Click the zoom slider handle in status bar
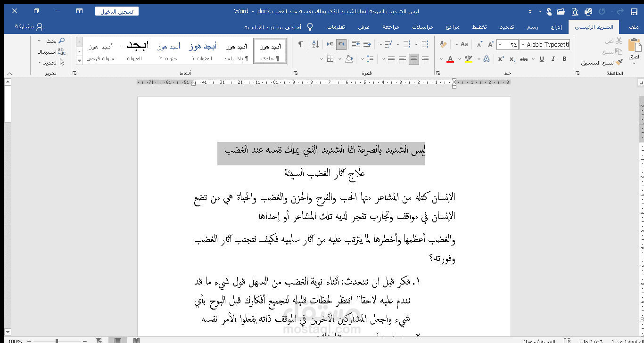Viewport: 644px width, 343px height. [x=57, y=341]
